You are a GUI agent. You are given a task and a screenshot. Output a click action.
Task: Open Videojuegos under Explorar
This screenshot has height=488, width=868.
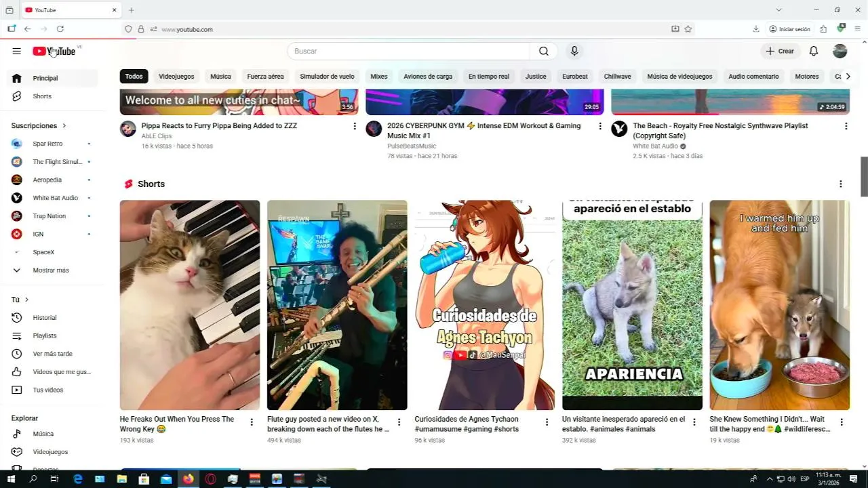(x=53, y=452)
